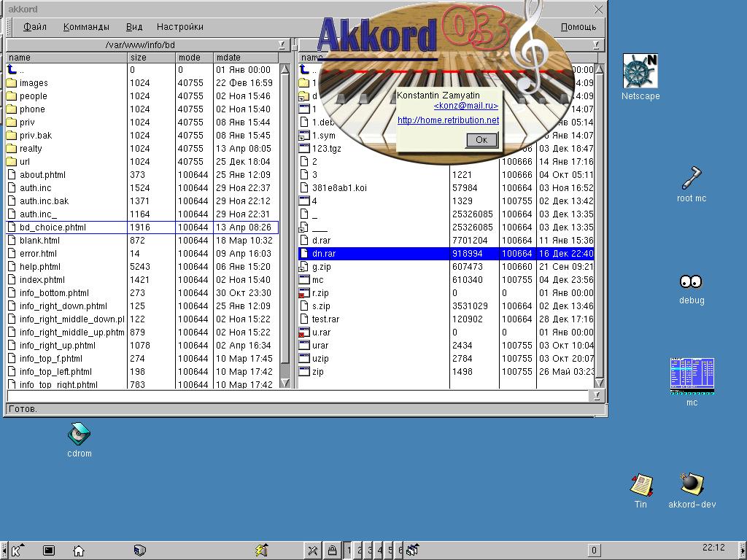Select the info_bottom.phtml file name
The width and height of the screenshot is (747, 560).
click(54, 293)
